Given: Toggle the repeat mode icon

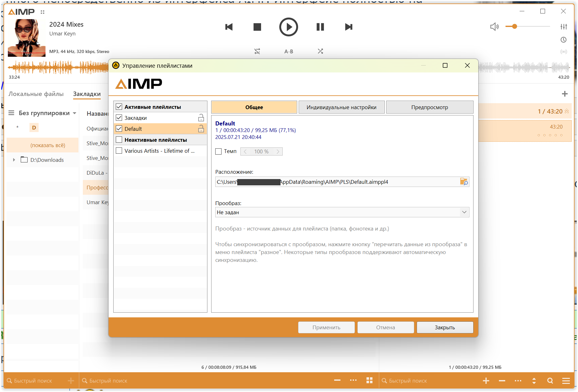Looking at the screenshot, I should (257, 51).
